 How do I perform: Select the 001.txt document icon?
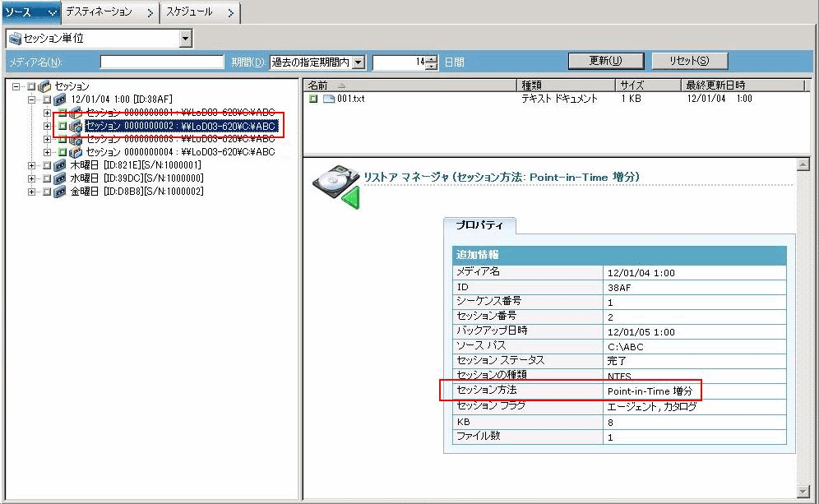click(327, 99)
